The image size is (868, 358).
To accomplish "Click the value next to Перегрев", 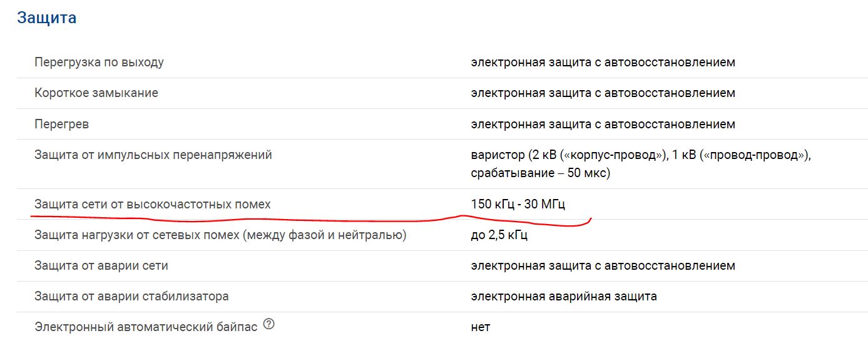I will click(x=603, y=124).
